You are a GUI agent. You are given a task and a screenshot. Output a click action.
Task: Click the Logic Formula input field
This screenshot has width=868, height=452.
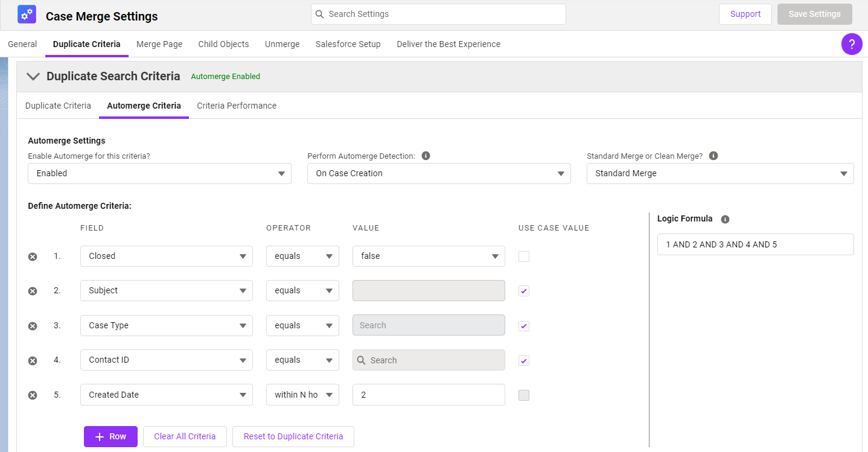(x=755, y=244)
